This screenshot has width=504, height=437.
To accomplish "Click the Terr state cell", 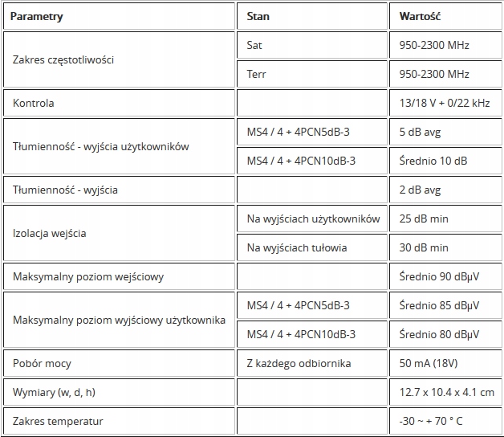I will tap(255, 74).
